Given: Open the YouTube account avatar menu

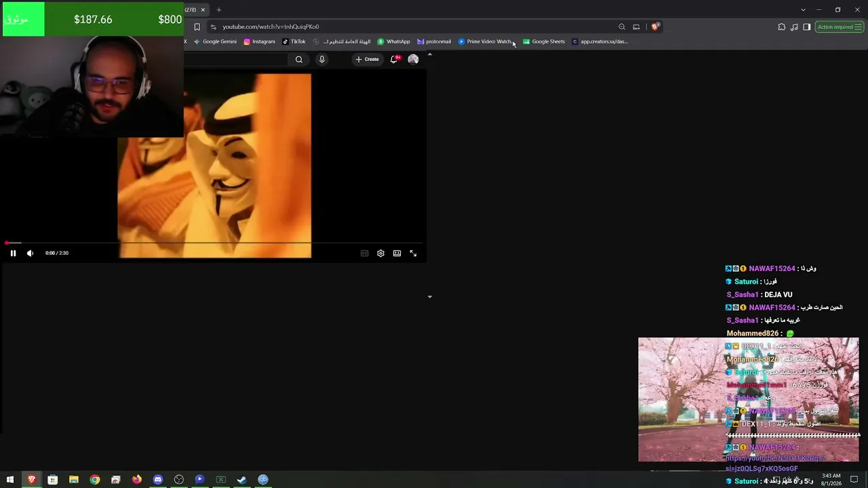Looking at the screenshot, I should click(413, 59).
